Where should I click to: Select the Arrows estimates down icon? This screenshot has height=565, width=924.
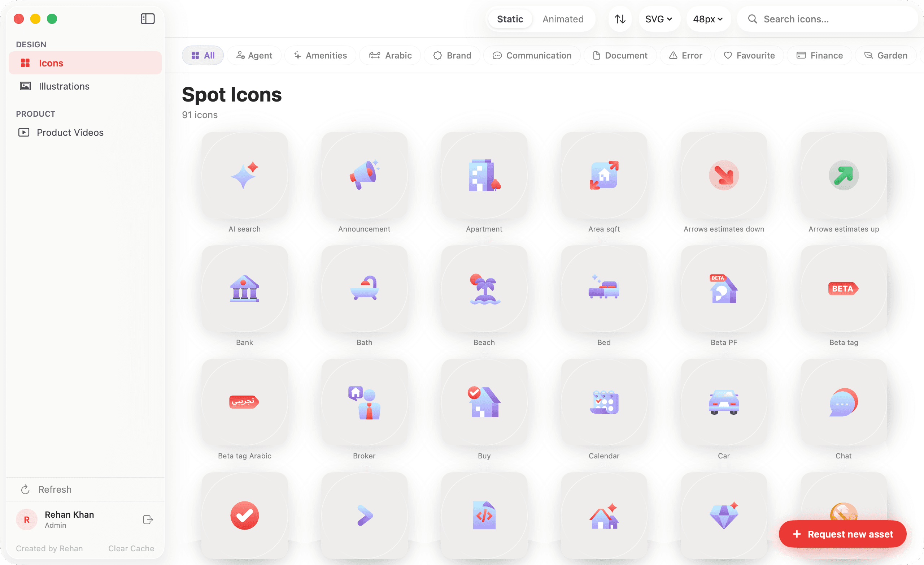(724, 175)
